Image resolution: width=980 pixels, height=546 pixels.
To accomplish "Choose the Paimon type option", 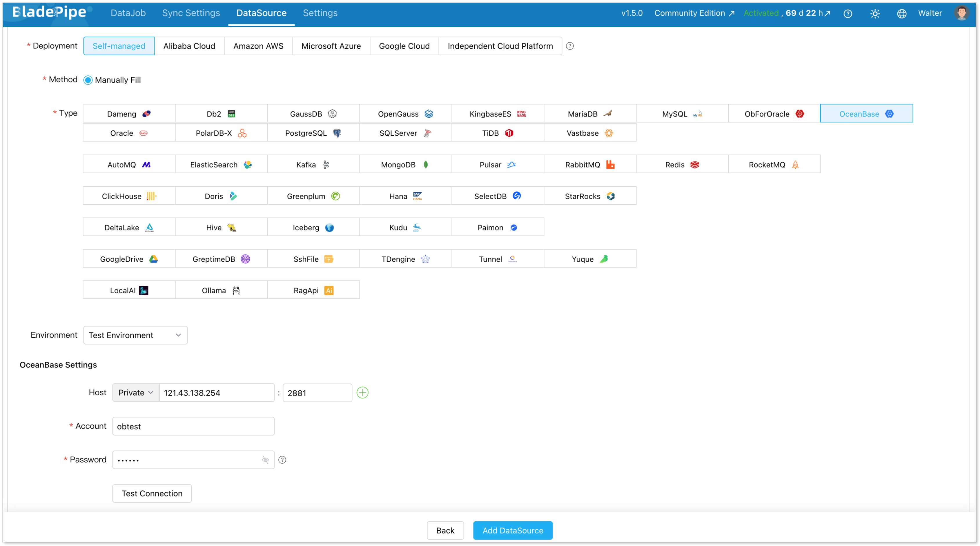I will [x=498, y=227].
